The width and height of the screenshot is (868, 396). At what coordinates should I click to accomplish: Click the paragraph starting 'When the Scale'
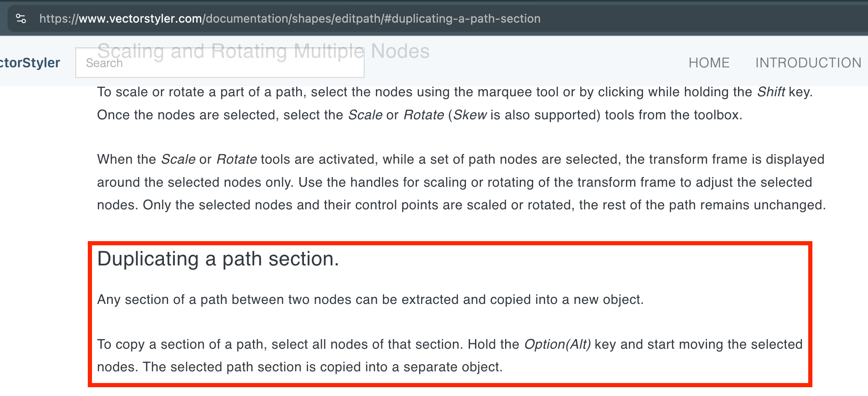tap(461, 182)
